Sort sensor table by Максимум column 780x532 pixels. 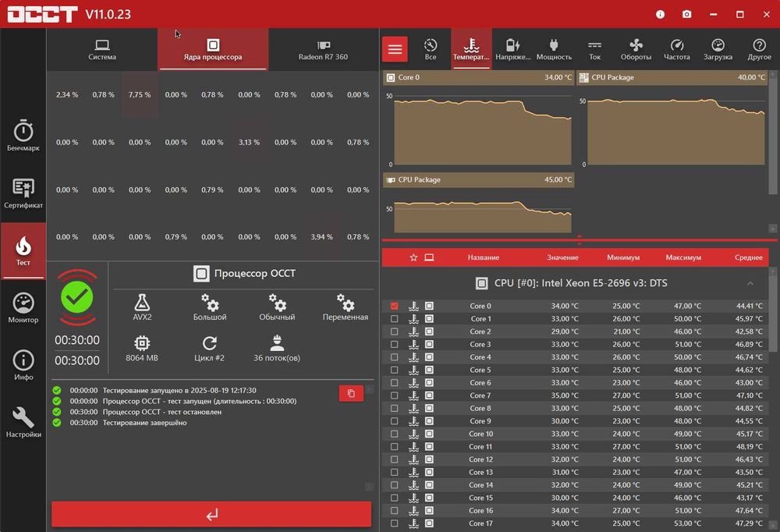click(683, 257)
